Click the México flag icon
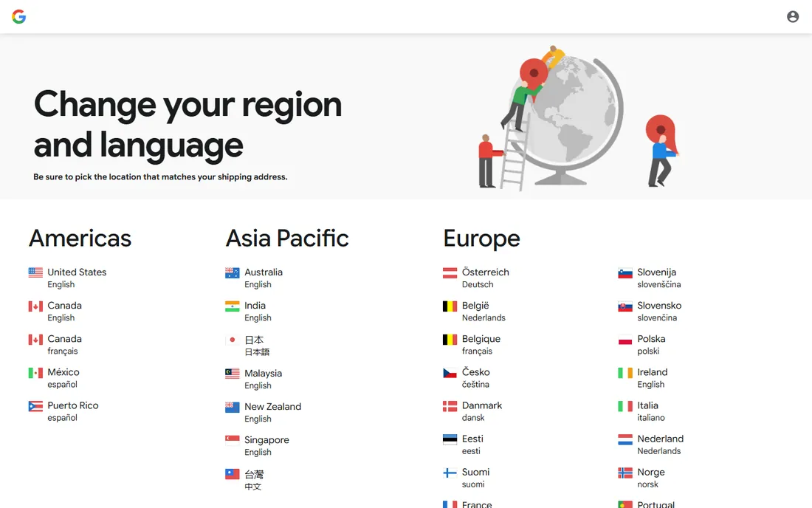The height and width of the screenshot is (508, 812). point(35,373)
